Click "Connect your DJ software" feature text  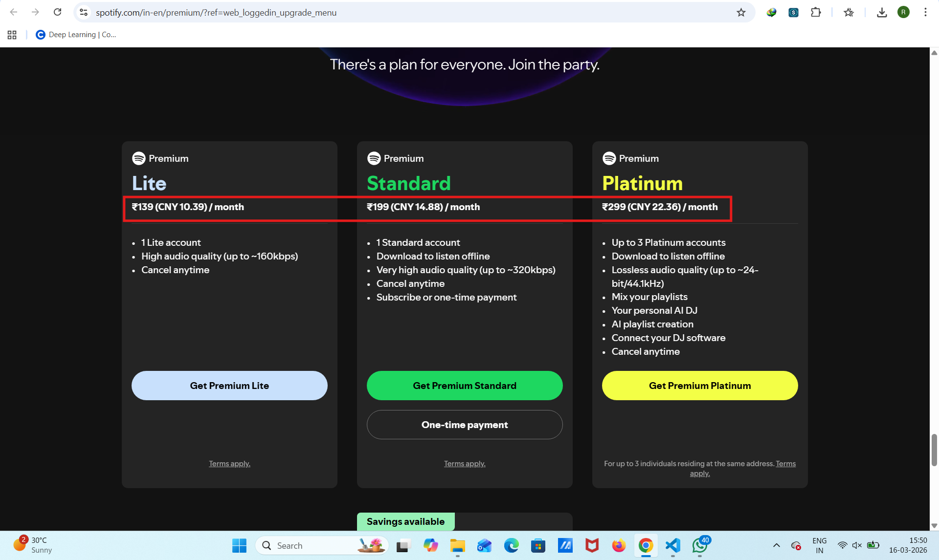(x=669, y=338)
